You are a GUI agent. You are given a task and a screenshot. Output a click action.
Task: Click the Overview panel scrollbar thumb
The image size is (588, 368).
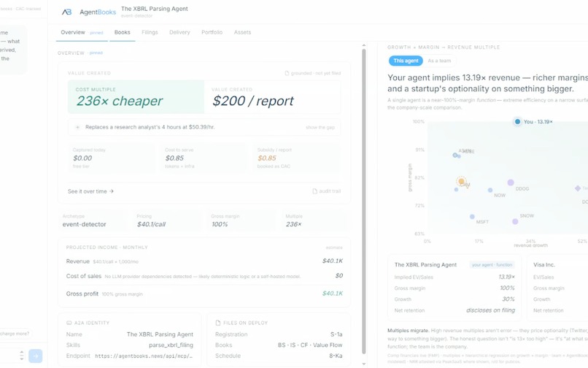(363, 202)
